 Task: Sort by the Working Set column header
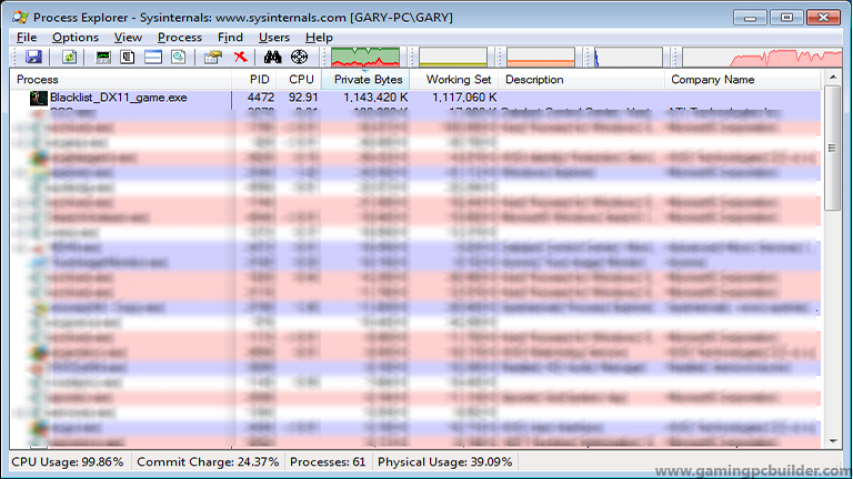[454, 79]
